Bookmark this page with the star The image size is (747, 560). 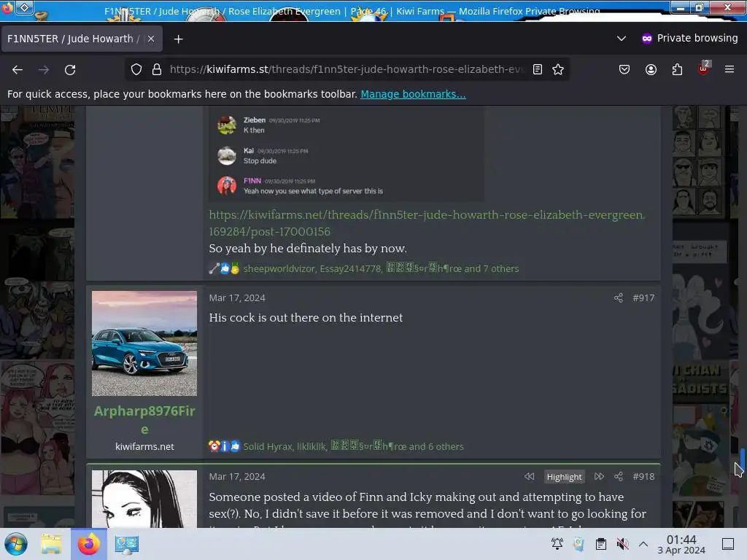pos(558,69)
